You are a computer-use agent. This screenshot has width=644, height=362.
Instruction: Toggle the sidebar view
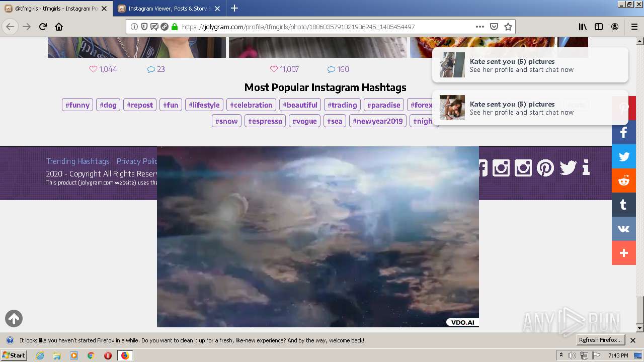click(599, 27)
